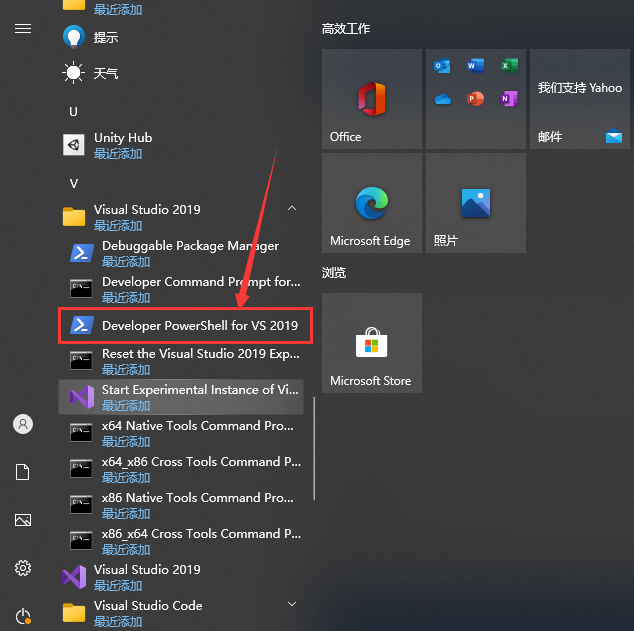Launch Developer PowerShell for VS 2019 icon
This screenshot has width=634, height=631.
(82, 325)
